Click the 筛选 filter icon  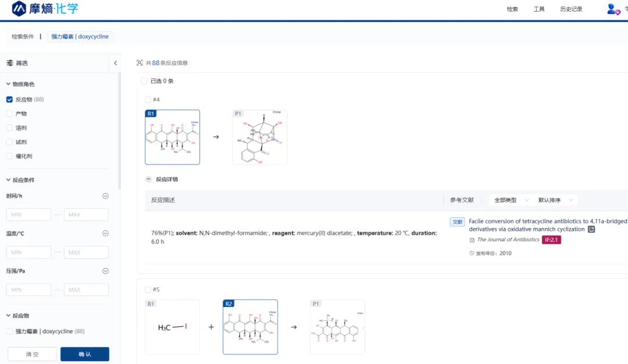coord(10,63)
